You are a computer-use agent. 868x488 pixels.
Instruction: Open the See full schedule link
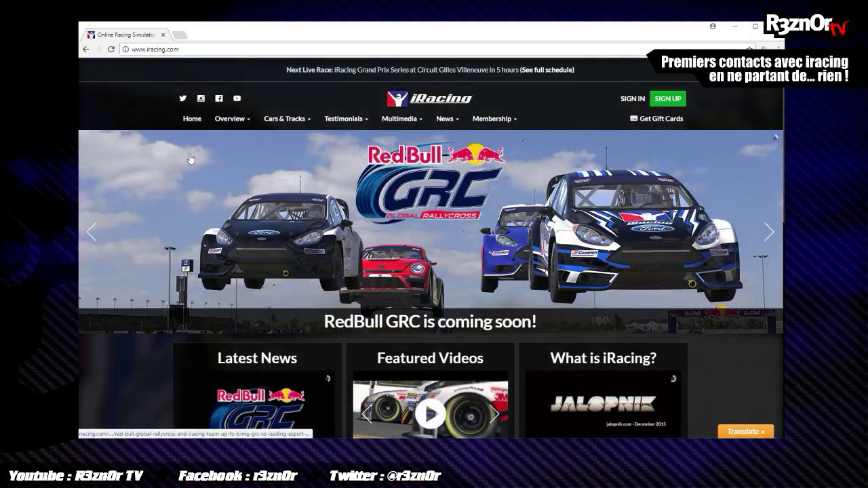[547, 70]
